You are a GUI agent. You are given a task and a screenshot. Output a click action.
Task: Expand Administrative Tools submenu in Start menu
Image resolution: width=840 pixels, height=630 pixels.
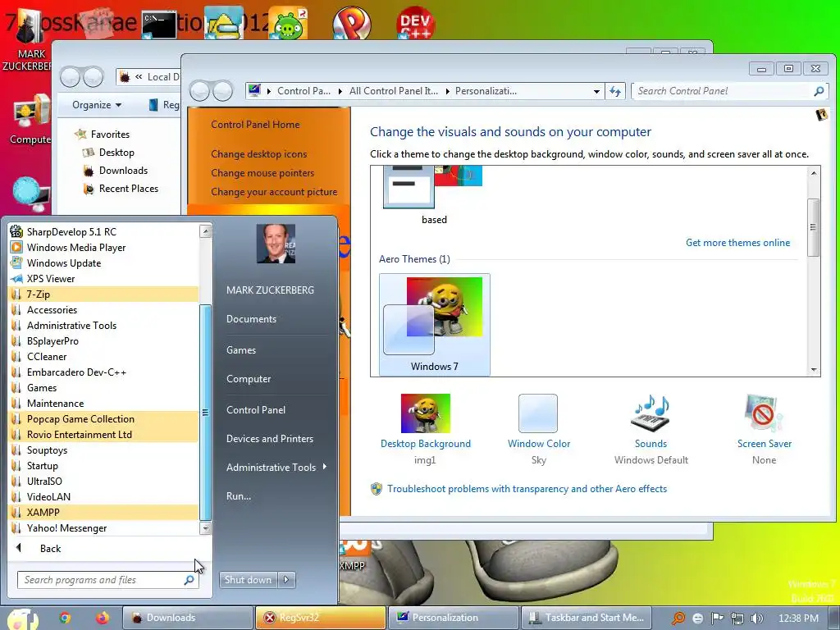(276, 467)
